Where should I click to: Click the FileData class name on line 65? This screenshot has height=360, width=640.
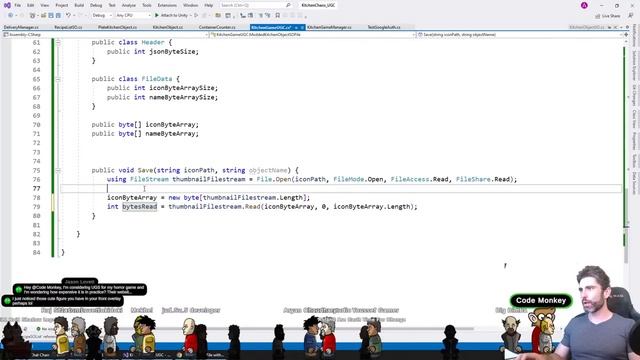(x=157, y=79)
